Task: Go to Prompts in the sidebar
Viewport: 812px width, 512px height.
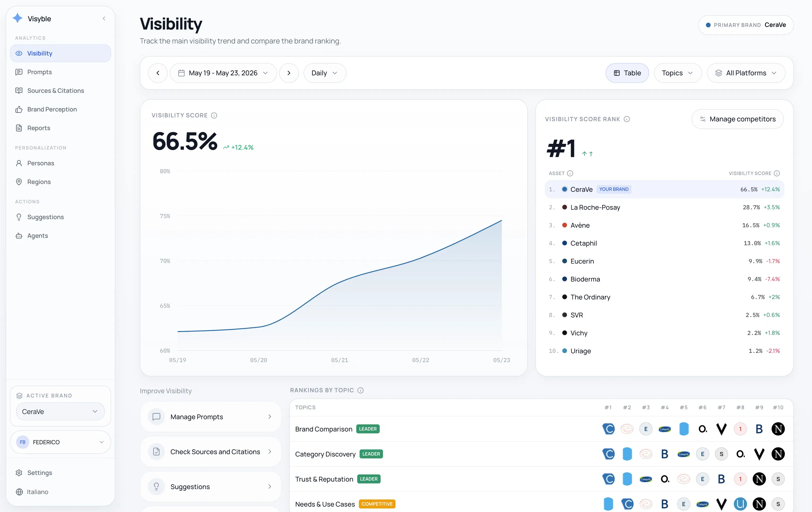Action: click(60, 72)
